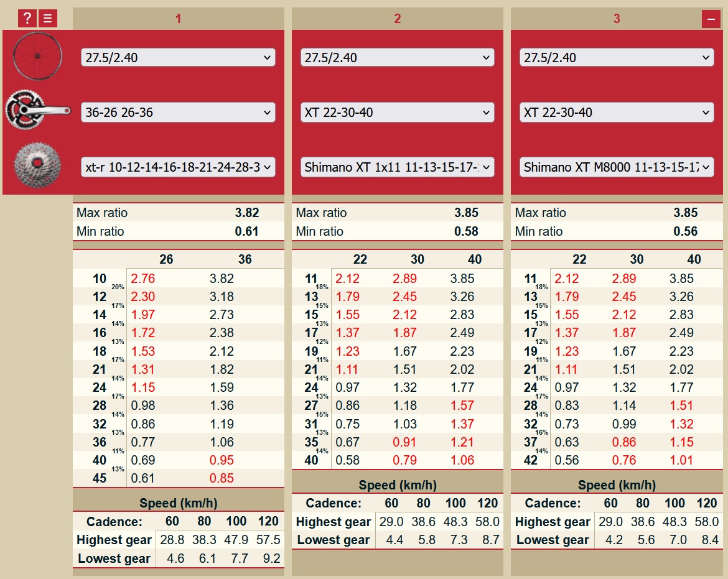The width and height of the screenshot is (728, 579).
Task: Expand Shimano XT 1x11 cassette dropdown
Action: click(x=397, y=167)
